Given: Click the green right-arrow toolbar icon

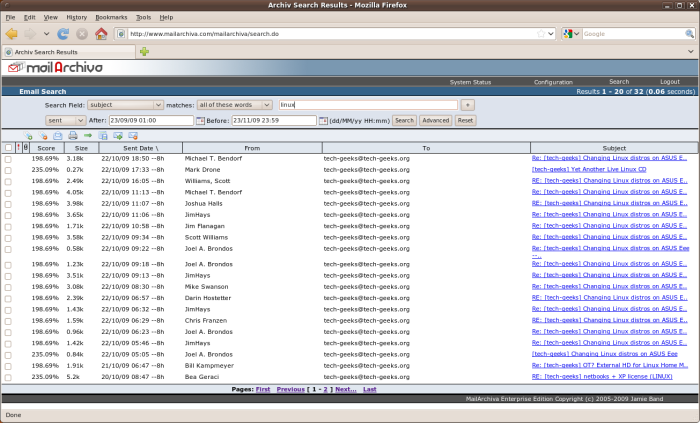Looking at the screenshot, I should 88,136.
